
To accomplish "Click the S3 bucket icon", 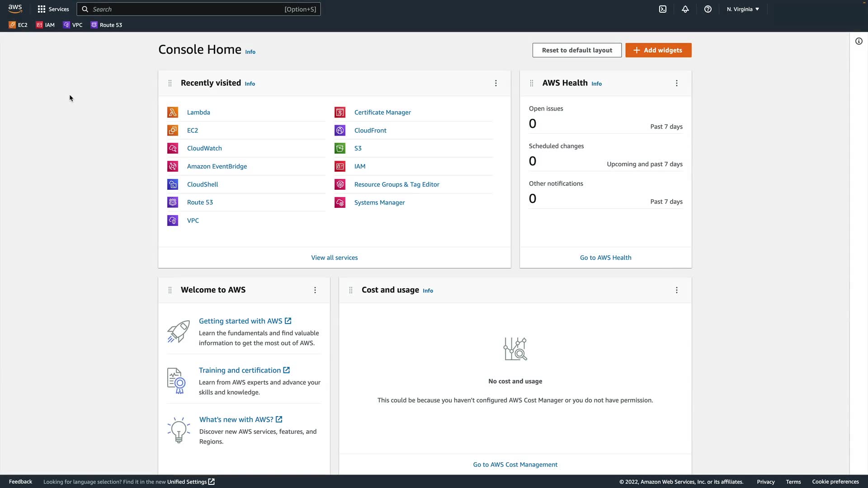I will point(340,148).
